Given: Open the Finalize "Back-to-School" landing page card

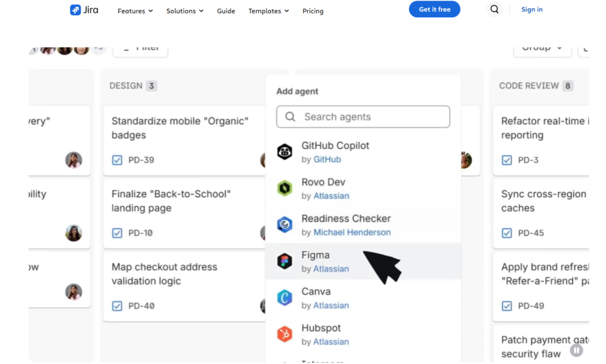Looking at the screenshot, I should [x=185, y=214].
